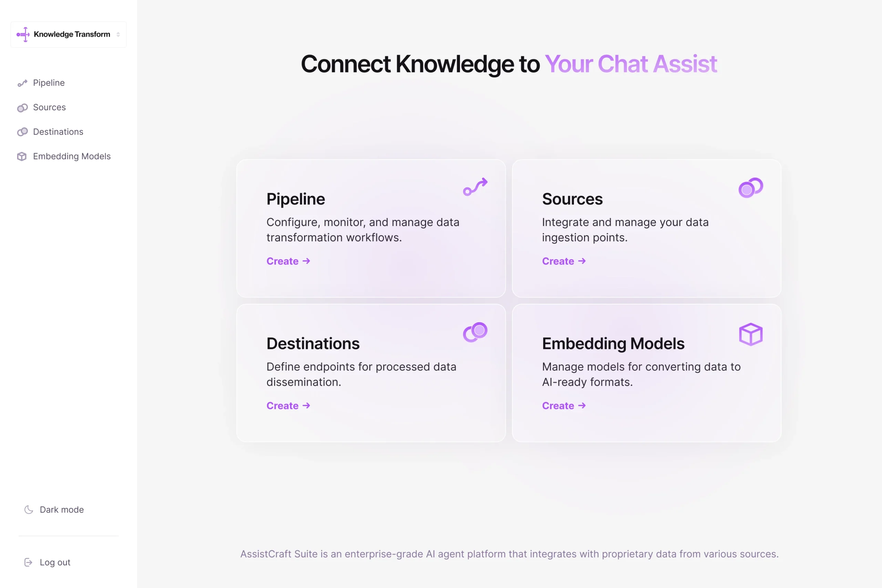The width and height of the screenshot is (882, 588).
Task: Click the Embedding Models card cube icon
Action: (x=751, y=334)
